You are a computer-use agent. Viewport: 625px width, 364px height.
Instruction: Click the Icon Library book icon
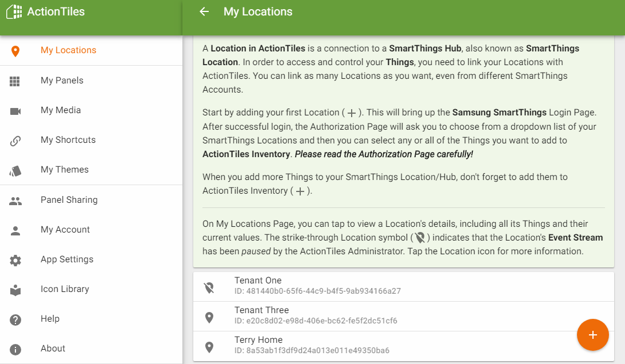coord(15,290)
